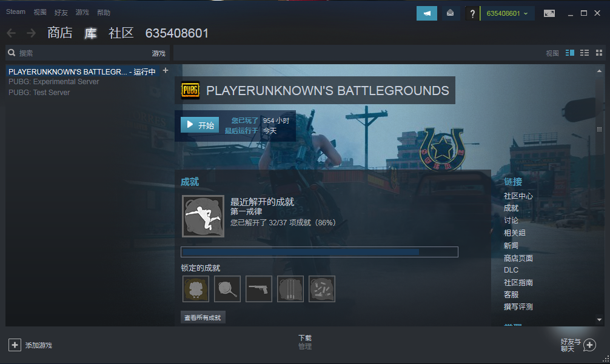Select the grid view icon
The height and width of the screenshot is (364, 610).
[x=599, y=53]
